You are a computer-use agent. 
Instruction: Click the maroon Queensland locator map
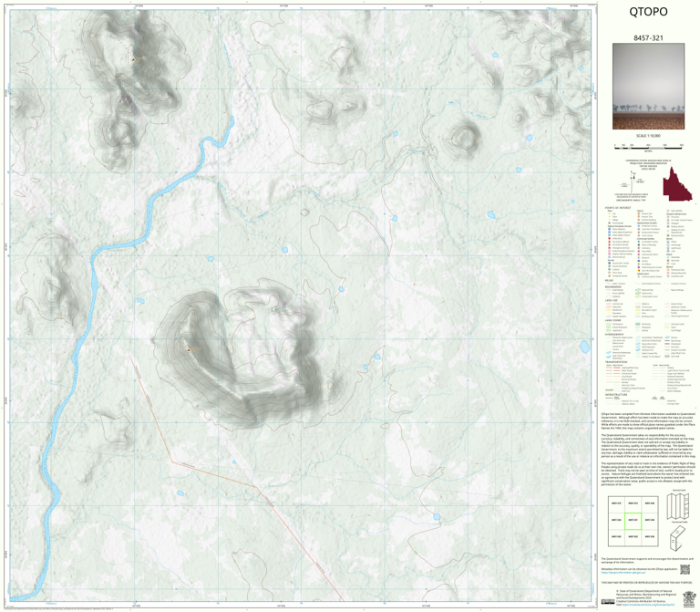coord(677,184)
